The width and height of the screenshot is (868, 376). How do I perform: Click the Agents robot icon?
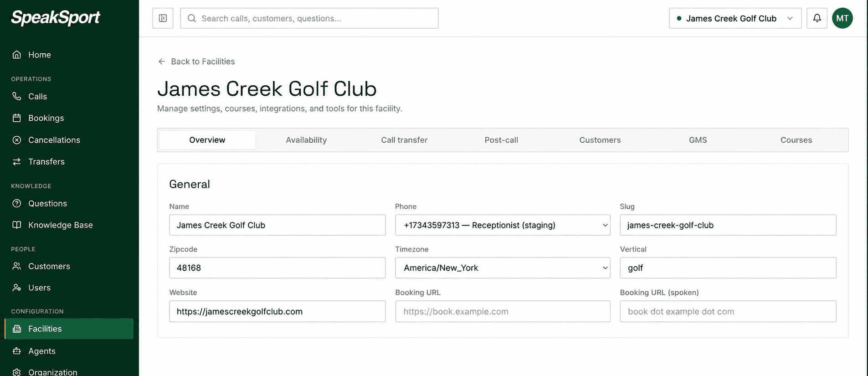pos(17,351)
